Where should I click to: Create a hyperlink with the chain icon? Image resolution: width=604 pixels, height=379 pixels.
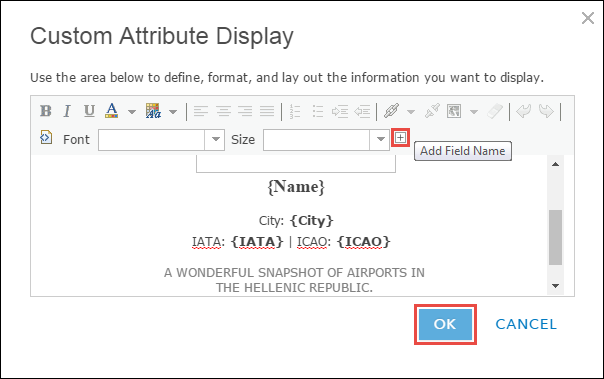(391, 111)
